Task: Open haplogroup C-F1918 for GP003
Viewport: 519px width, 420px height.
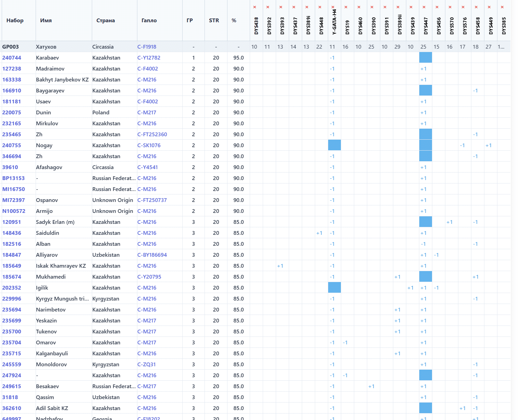Action: pos(147,47)
